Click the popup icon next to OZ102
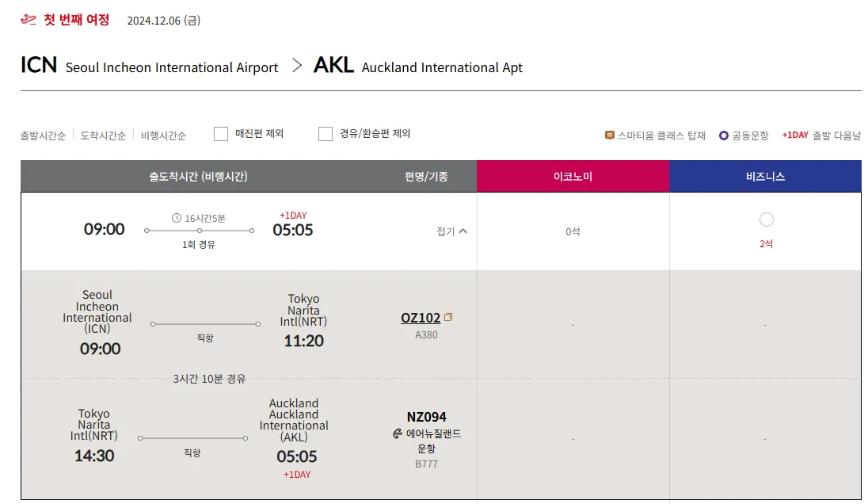Viewport: 868px width, 504px height. (x=448, y=318)
